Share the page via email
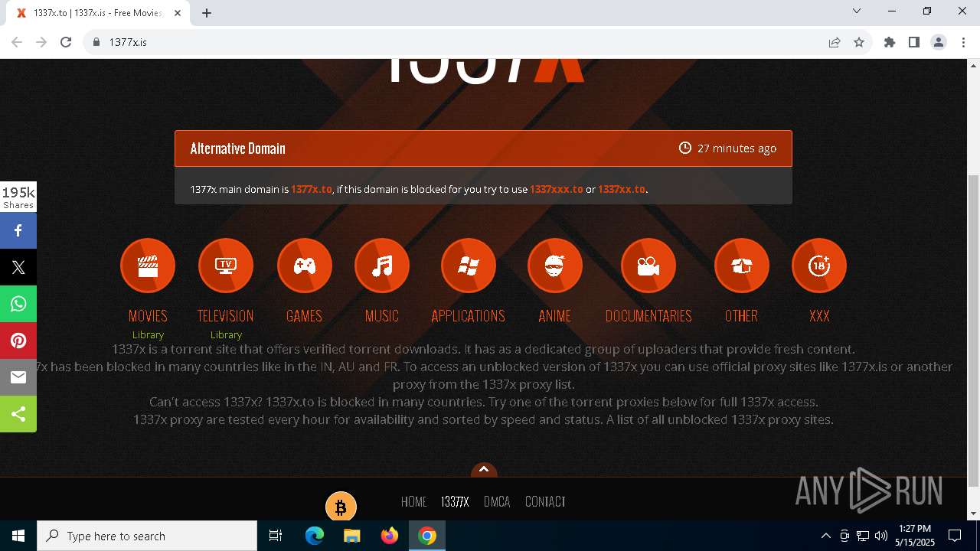This screenshot has height=551, width=980. (18, 377)
